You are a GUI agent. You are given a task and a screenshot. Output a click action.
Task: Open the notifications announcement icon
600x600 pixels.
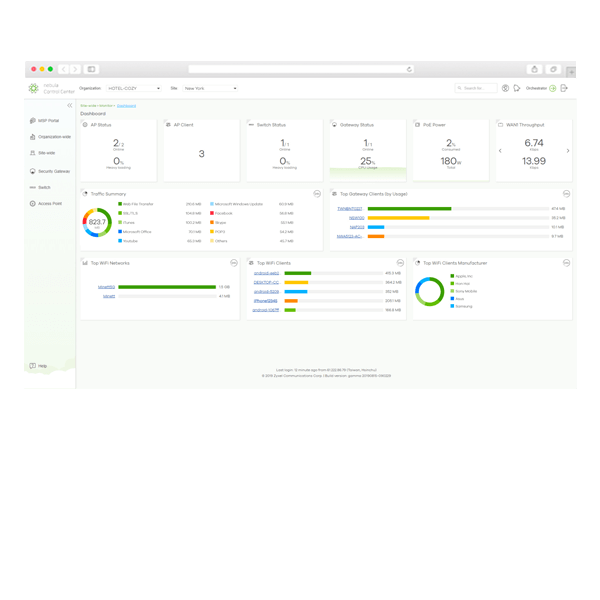[517, 88]
